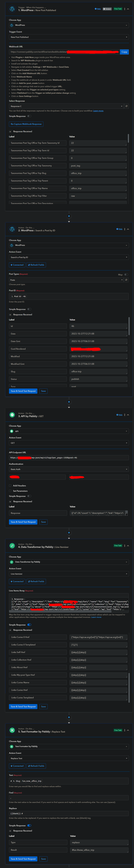134x868 pixels.
Task: Click Save button in step 2
Action: pyautogui.click(x=43, y=391)
